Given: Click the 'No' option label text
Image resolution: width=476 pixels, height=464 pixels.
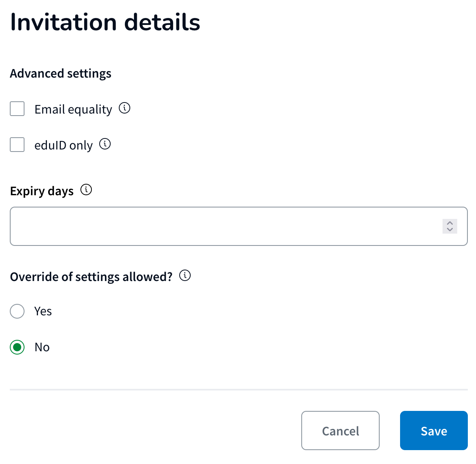Looking at the screenshot, I should 42,347.
